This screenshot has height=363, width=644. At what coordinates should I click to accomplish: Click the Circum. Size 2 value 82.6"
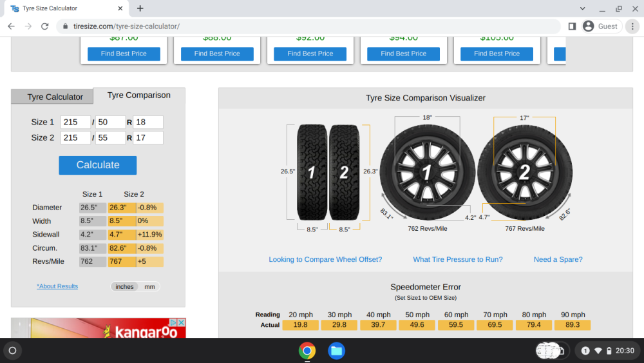pyautogui.click(x=122, y=248)
